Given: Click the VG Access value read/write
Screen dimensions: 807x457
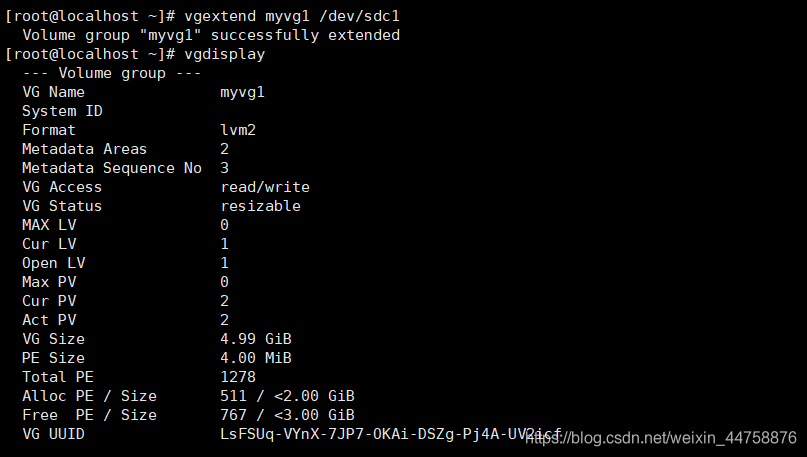Looking at the screenshot, I should (265, 187).
